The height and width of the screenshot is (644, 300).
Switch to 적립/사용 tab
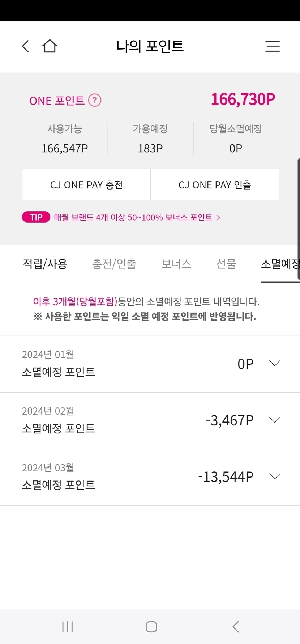(x=45, y=264)
